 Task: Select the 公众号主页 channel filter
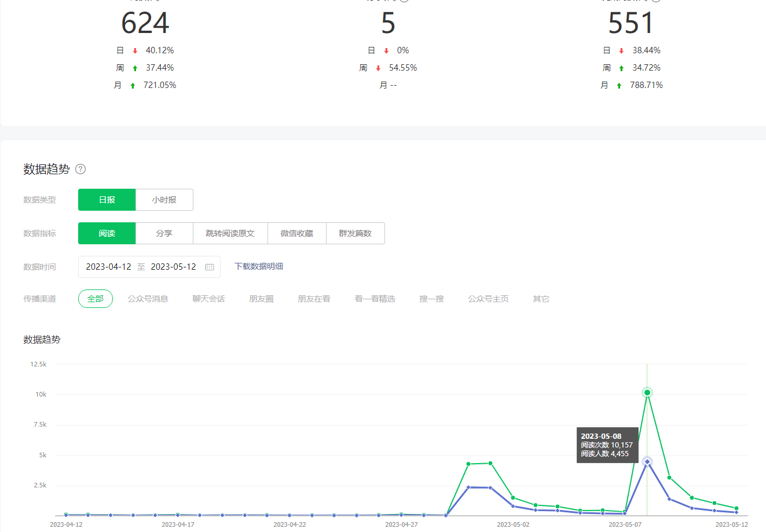(488, 299)
